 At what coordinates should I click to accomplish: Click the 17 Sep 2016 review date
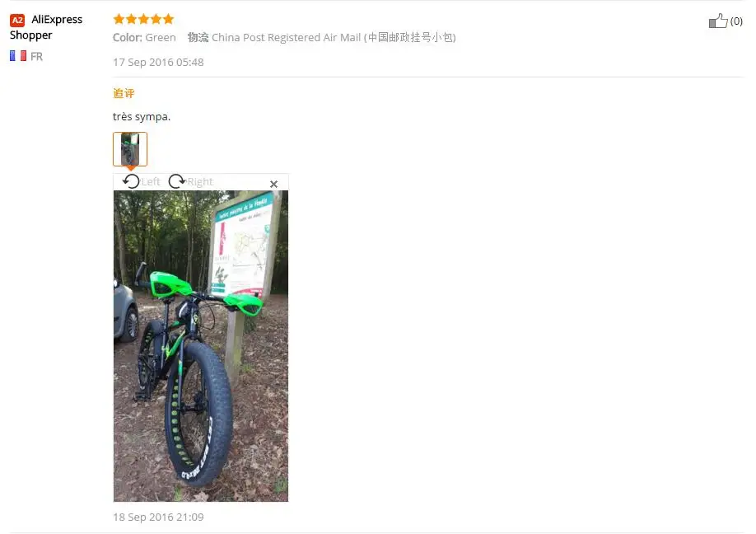(x=158, y=63)
